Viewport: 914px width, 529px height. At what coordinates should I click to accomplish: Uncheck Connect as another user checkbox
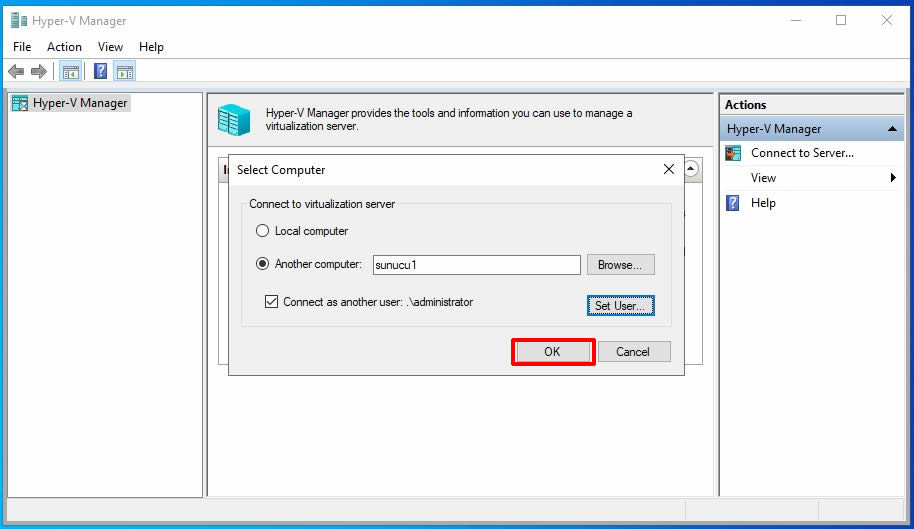tap(271, 302)
